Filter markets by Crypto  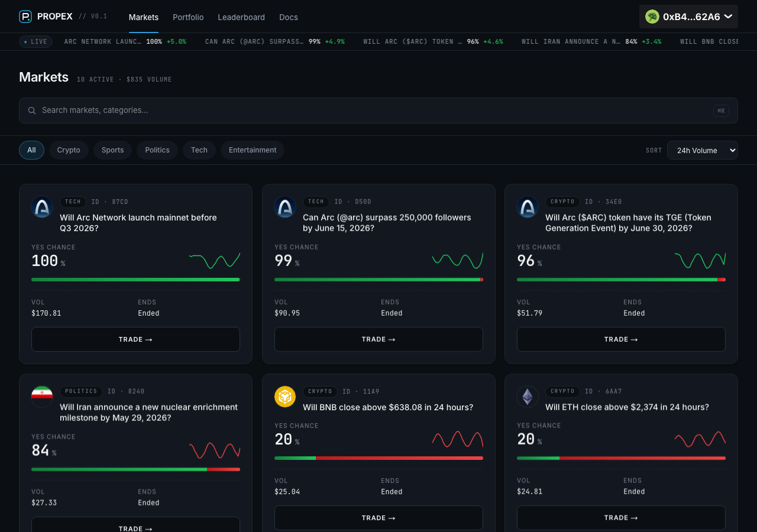[69, 150]
